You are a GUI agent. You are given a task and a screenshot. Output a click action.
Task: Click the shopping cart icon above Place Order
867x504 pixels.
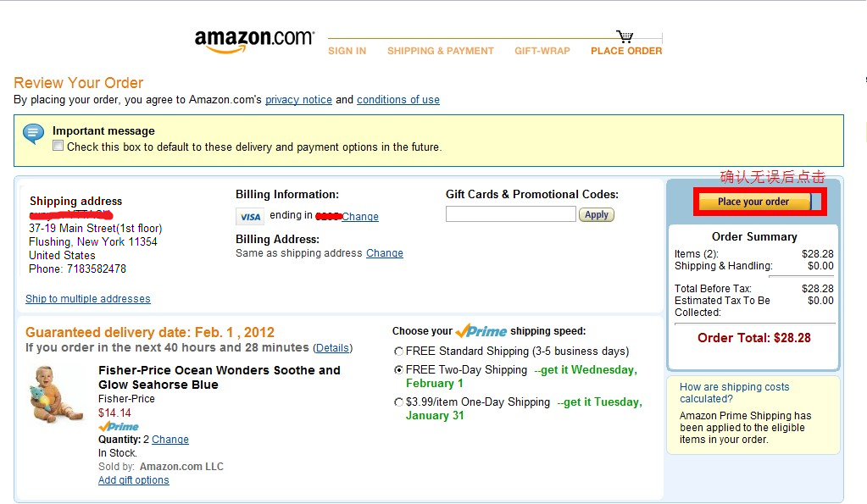625,36
